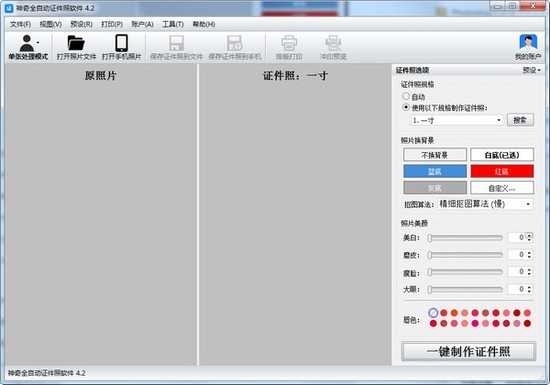Click the 美白 whitening slider handle
Viewport: 550px width, 385px height.
[430, 238]
